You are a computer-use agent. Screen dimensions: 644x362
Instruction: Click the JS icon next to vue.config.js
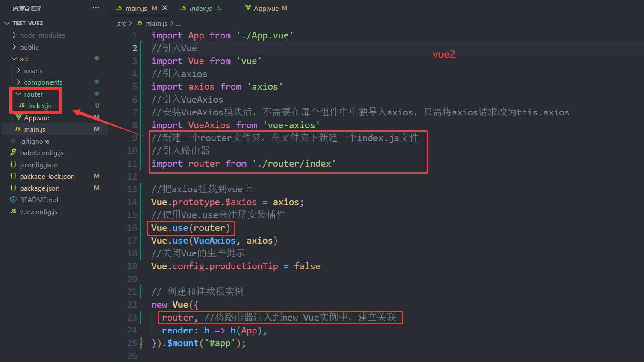point(13,212)
